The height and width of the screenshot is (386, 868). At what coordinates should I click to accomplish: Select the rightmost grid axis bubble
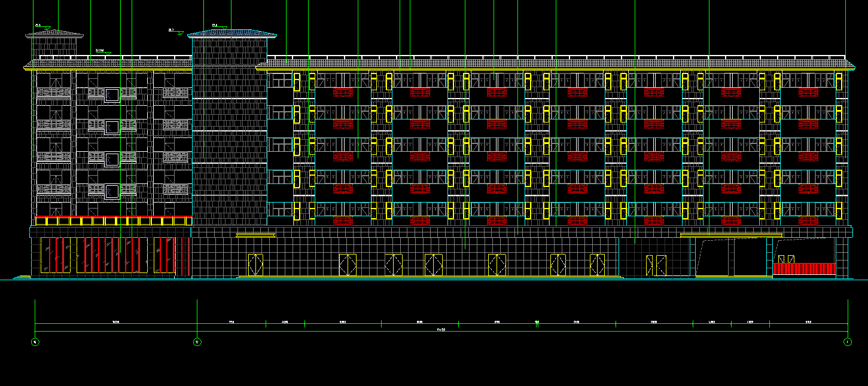847,342
